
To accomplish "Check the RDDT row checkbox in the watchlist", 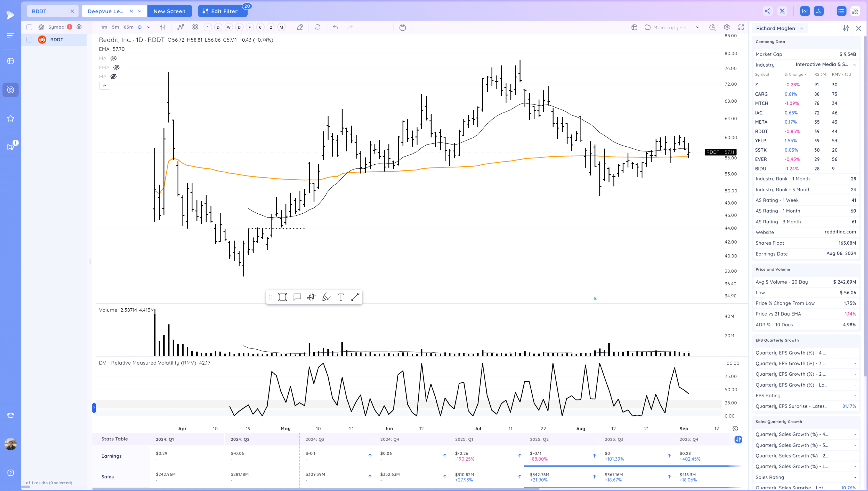I will [29, 39].
